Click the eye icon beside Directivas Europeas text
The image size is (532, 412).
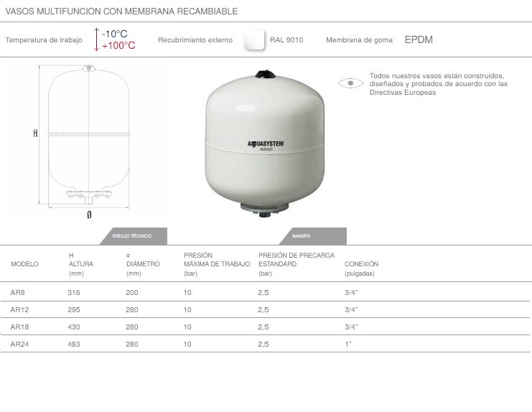click(350, 83)
